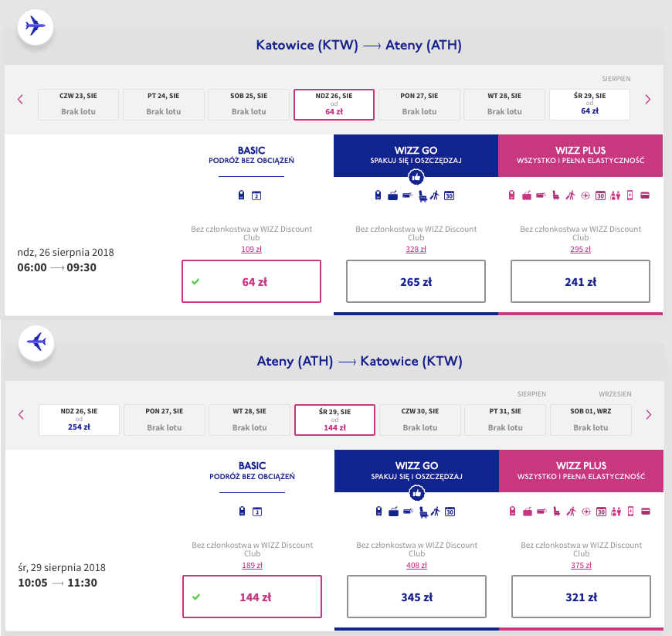Image resolution: width=672 pixels, height=636 pixels.
Task: Select the return WIZZ PLUS 321 zł fare
Action: point(581,597)
